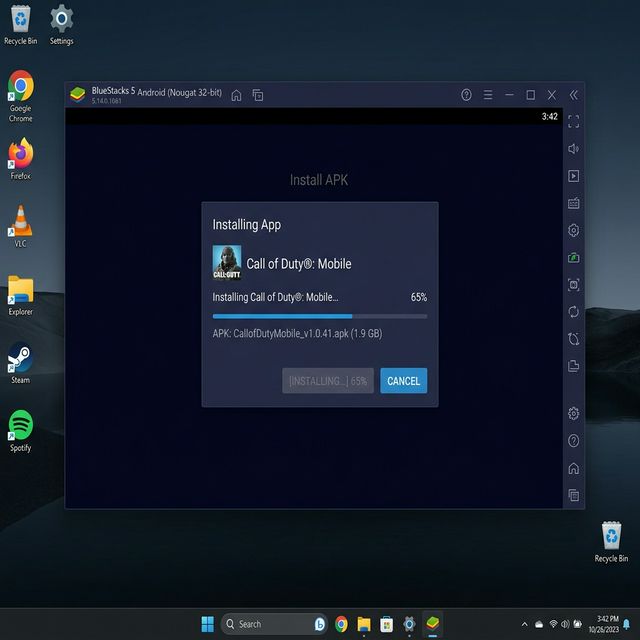
Task: Click the Bing icon in the search box
Action: click(x=320, y=624)
